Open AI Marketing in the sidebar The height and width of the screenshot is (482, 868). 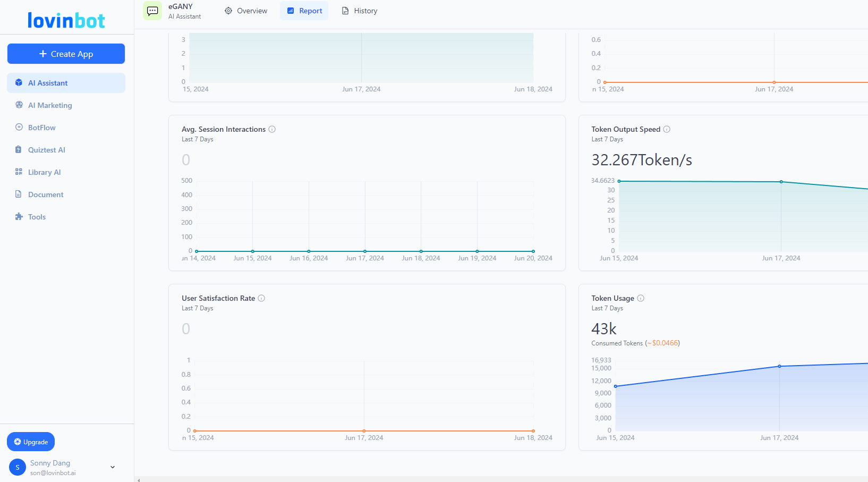[x=66, y=105]
